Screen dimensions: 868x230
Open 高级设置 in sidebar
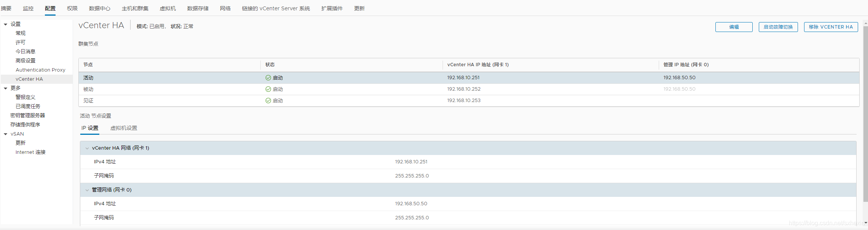click(25, 61)
